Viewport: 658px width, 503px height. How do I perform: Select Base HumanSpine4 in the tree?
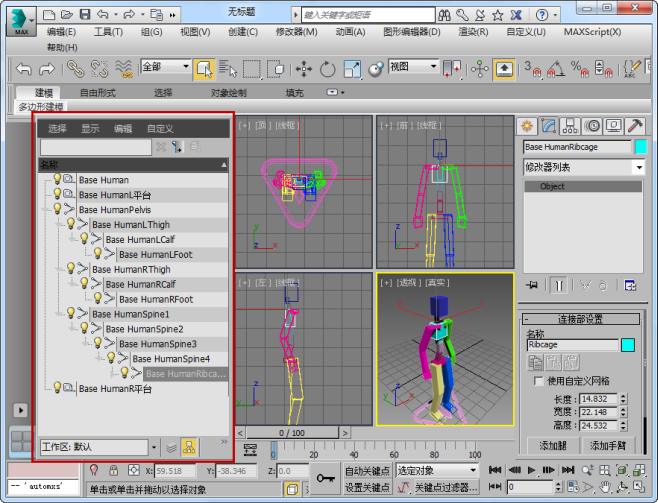coord(171,359)
